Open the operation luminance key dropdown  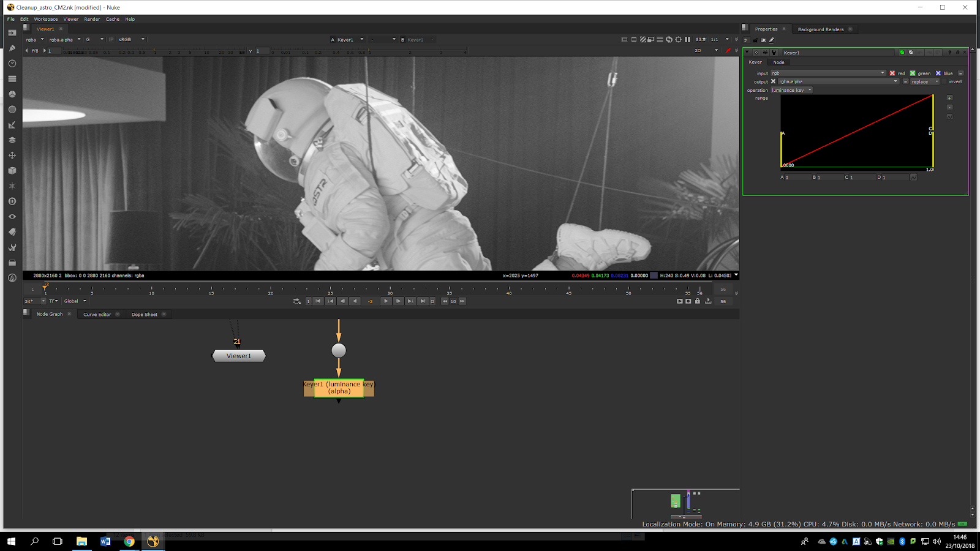pos(791,90)
